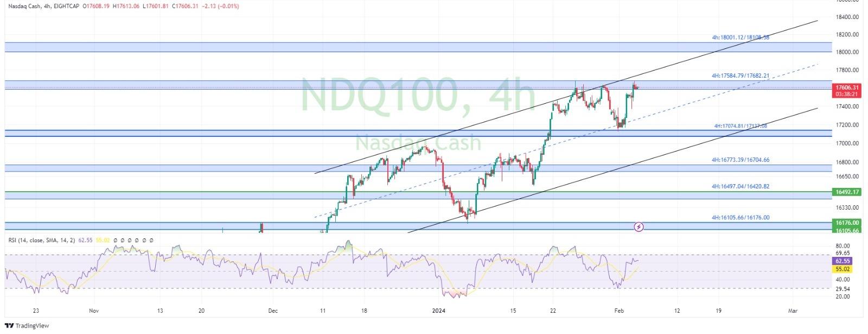Select zone label 4H:17074.81/17137.08
The height and width of the screenshot is (334, 868).
pos(741,126)
